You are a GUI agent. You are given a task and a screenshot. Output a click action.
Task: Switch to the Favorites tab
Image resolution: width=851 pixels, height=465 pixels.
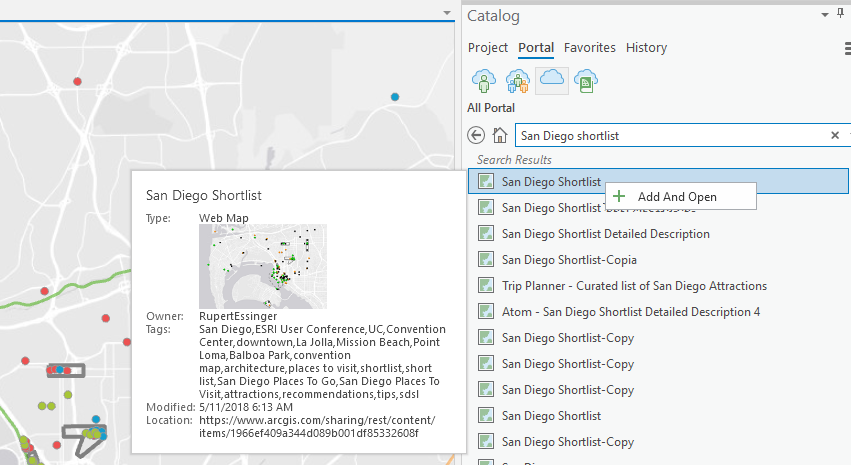point(589,48)
